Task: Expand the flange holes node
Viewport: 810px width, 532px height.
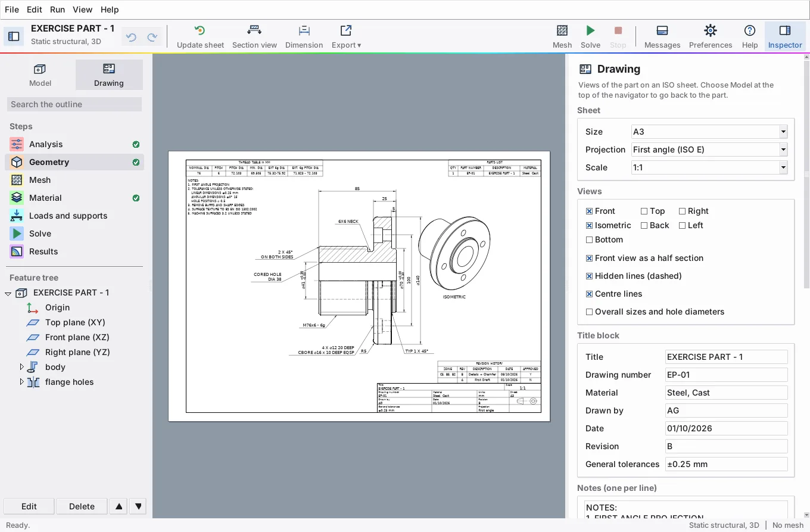Action: click(22, 382)
